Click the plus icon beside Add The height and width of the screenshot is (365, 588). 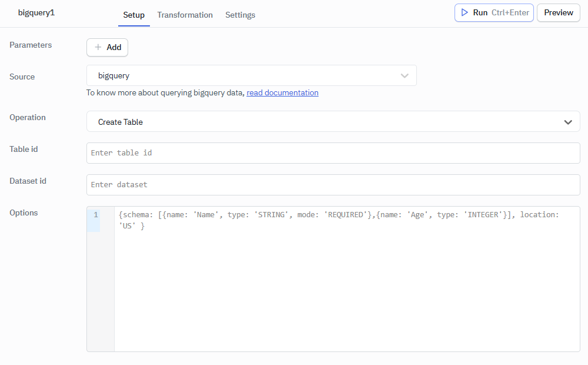pos(98,47)
